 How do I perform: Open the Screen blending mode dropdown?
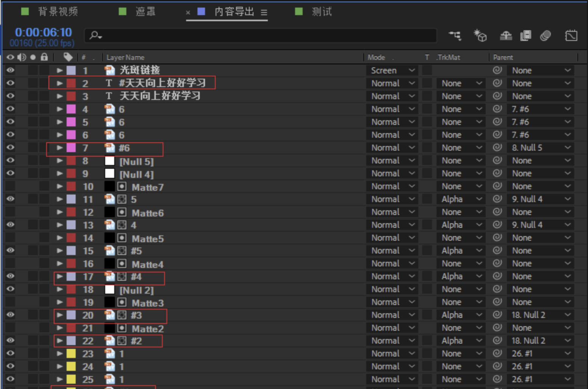tap(392, 70)
